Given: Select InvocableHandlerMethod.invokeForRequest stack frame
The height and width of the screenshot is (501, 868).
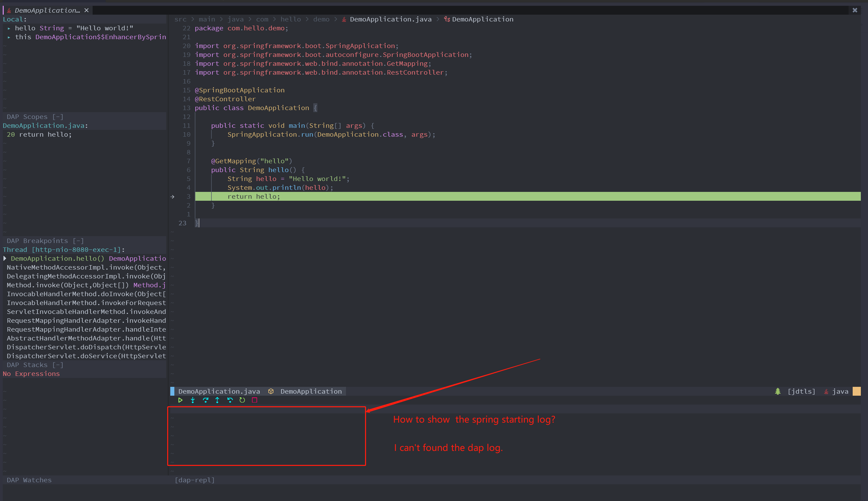Looking at the screenshot, I should tap(86, 303).
